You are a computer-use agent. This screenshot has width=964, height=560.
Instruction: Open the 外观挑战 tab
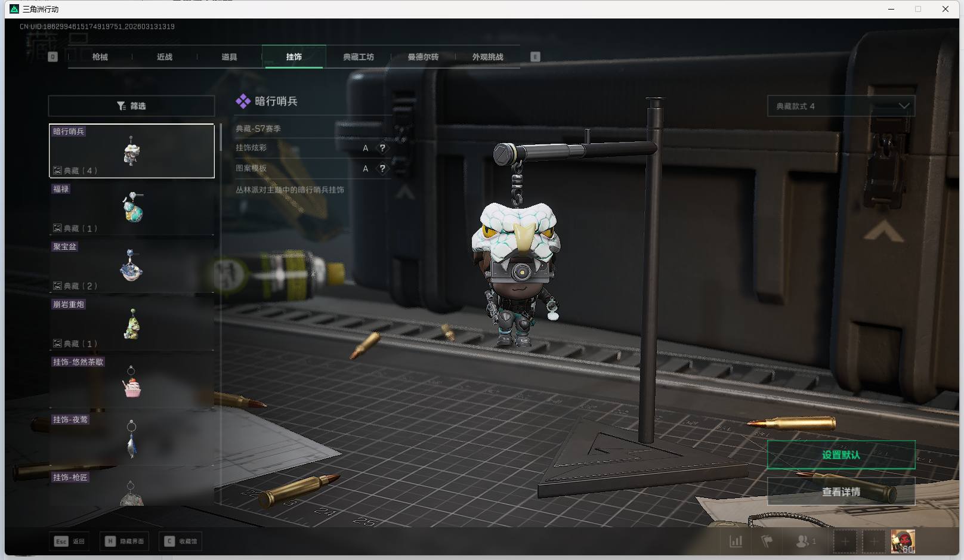point(488,57)
